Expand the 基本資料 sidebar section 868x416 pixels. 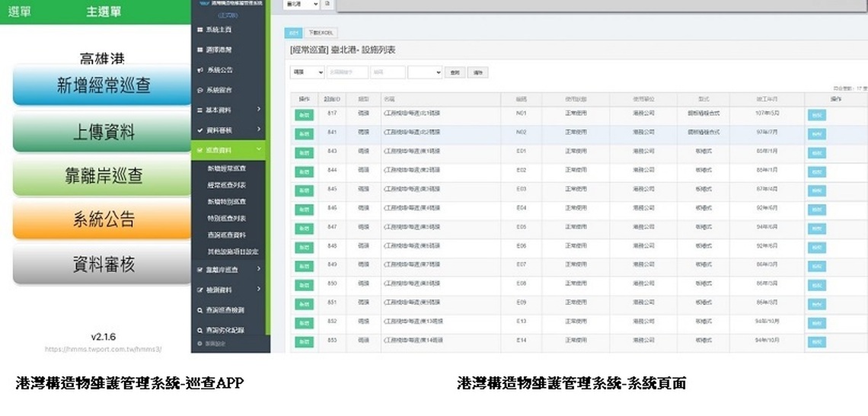coord(228,110)
